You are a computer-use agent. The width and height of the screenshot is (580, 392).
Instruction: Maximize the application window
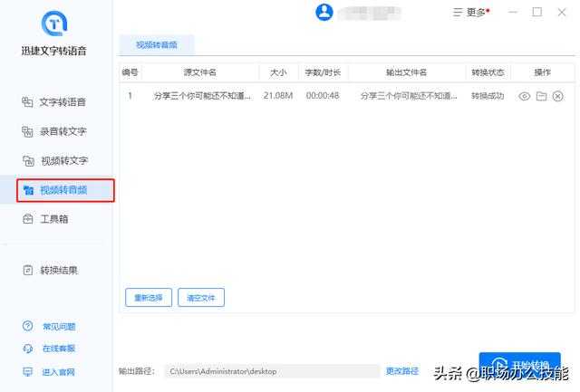click(537, 12)
